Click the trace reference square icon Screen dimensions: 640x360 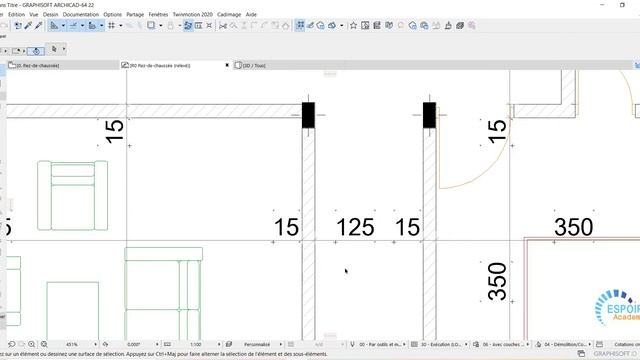pos(151,25)
